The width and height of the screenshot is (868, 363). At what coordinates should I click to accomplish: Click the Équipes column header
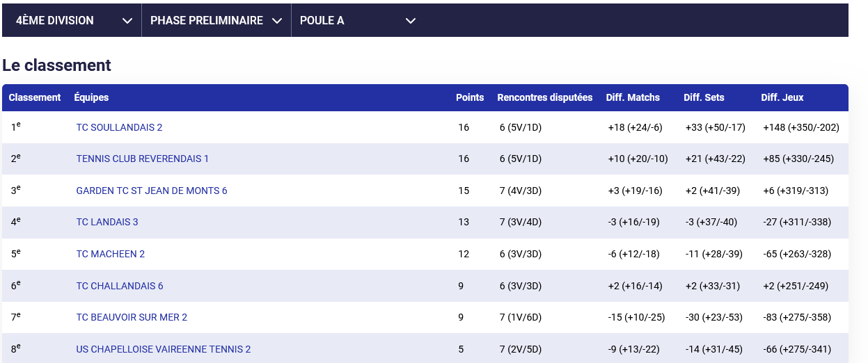(91, 97)
